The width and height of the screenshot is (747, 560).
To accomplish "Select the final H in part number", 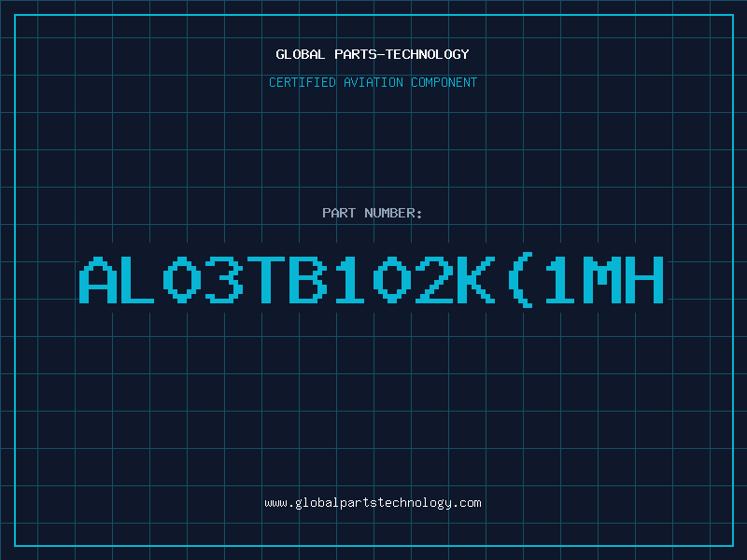I will coord(644,279).
